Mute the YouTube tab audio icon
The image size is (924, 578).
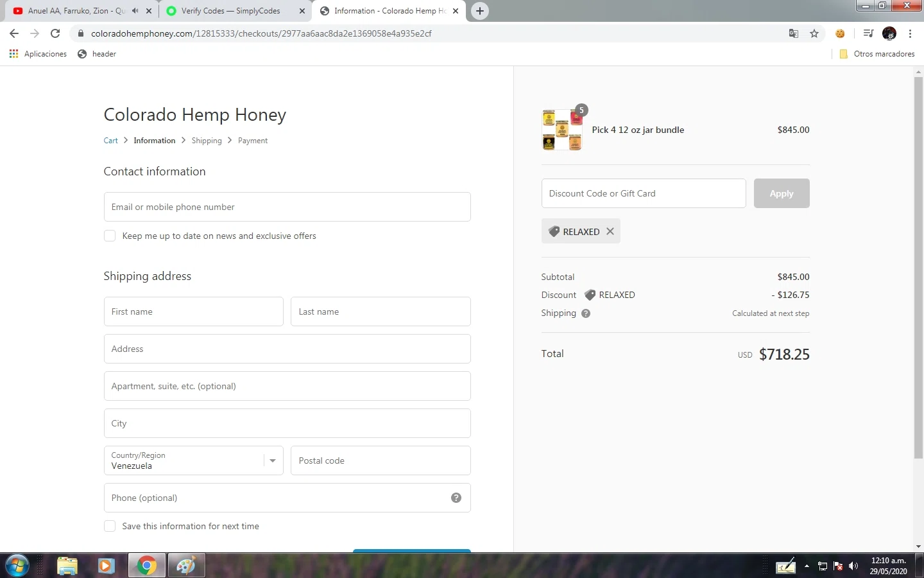click(135, 11)
